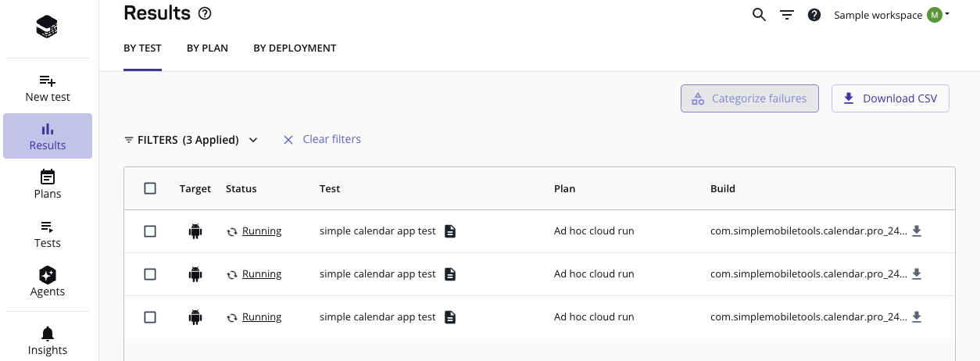Go to Plans in sidebar

pos(48,184)
